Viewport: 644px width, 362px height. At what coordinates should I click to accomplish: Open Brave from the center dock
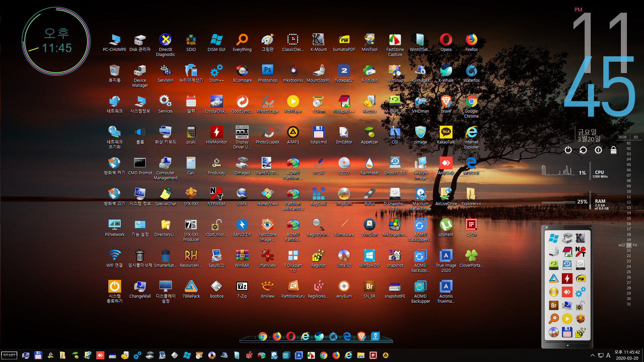point(361,336)
